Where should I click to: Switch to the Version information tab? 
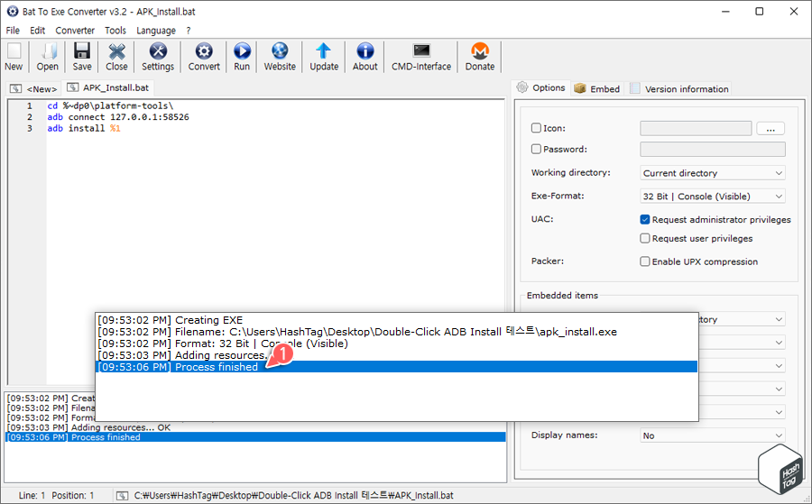click(x=678, y=89)
